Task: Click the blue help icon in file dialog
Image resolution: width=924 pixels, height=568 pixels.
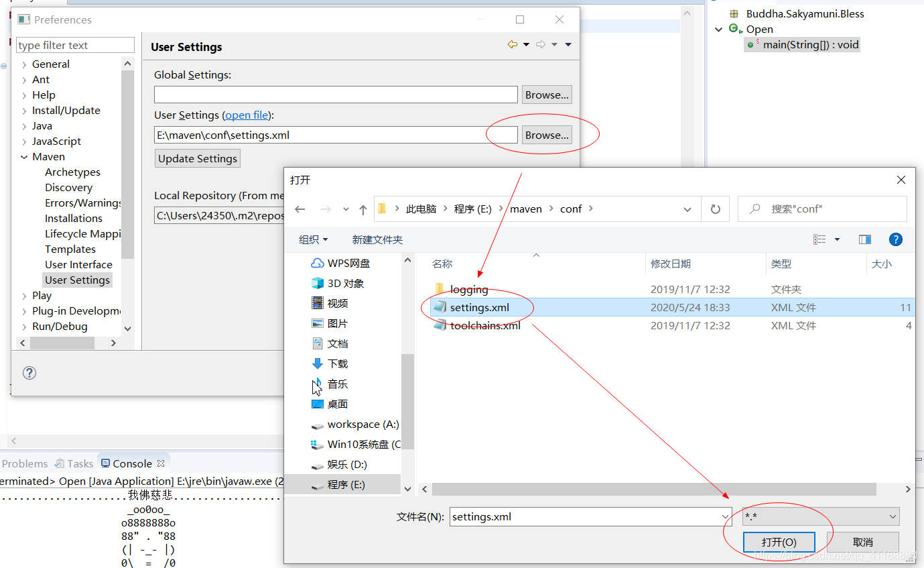Action: coord(895,239)
